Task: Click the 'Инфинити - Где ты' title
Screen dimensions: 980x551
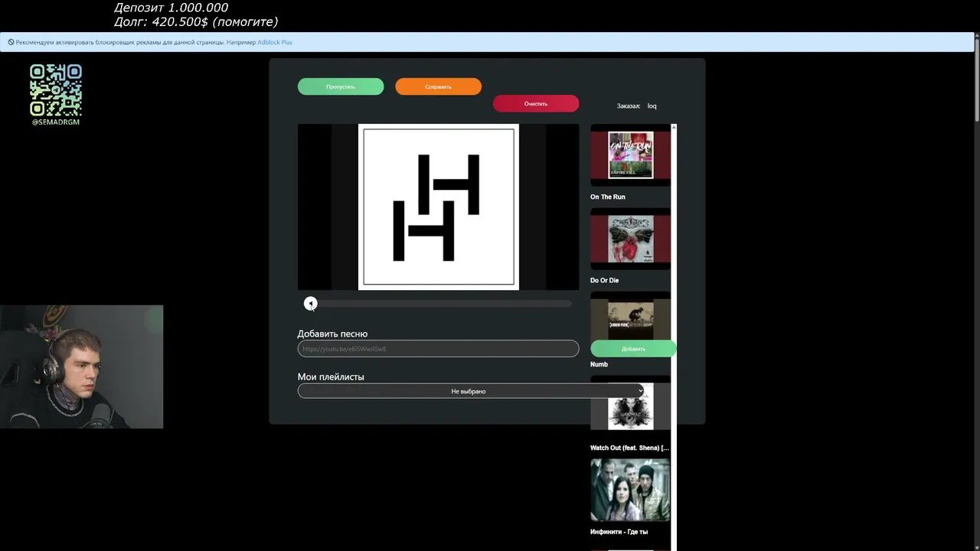Action: click(619, 531)
